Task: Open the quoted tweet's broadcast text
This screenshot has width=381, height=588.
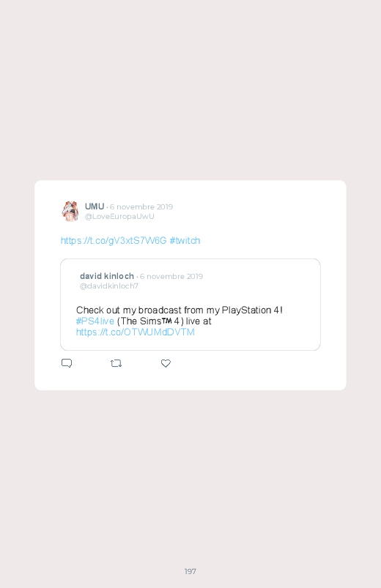Action: point(180,310)
